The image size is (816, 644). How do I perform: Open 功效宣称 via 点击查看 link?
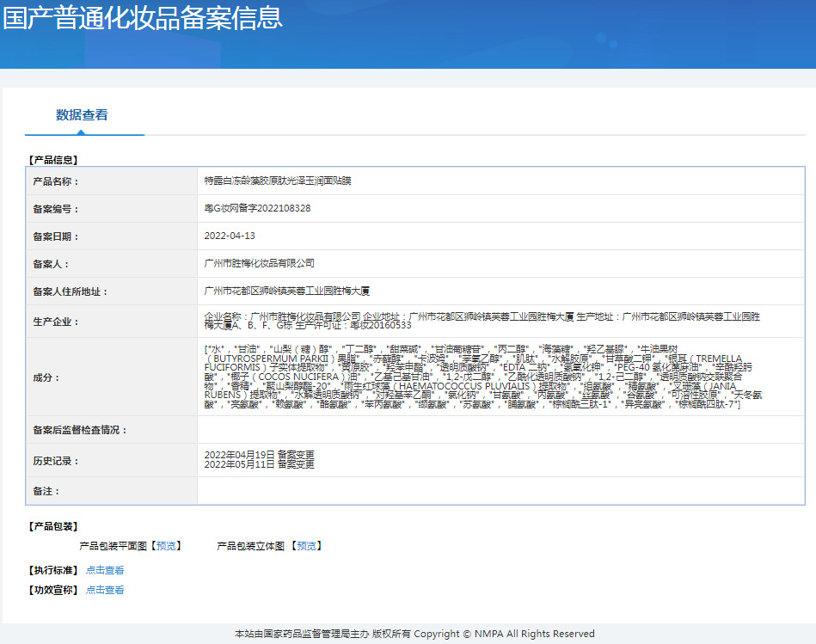[104, 590]
